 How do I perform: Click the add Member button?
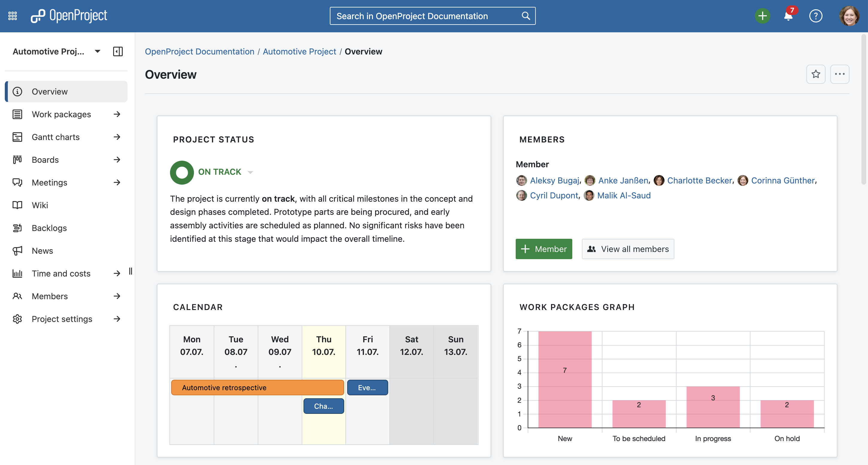click(x=544, y=249)
